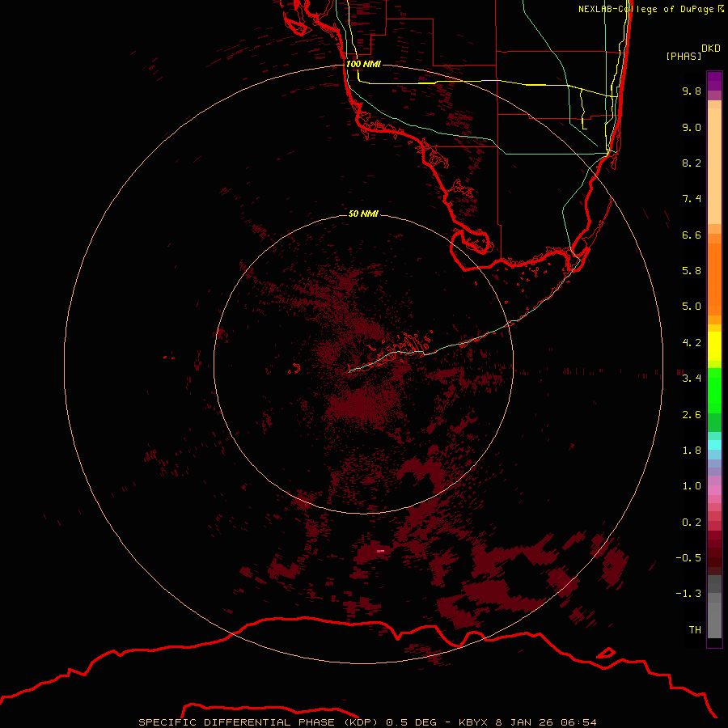Click the NEXLAB-College of DuPage credit text

(645, 9)
